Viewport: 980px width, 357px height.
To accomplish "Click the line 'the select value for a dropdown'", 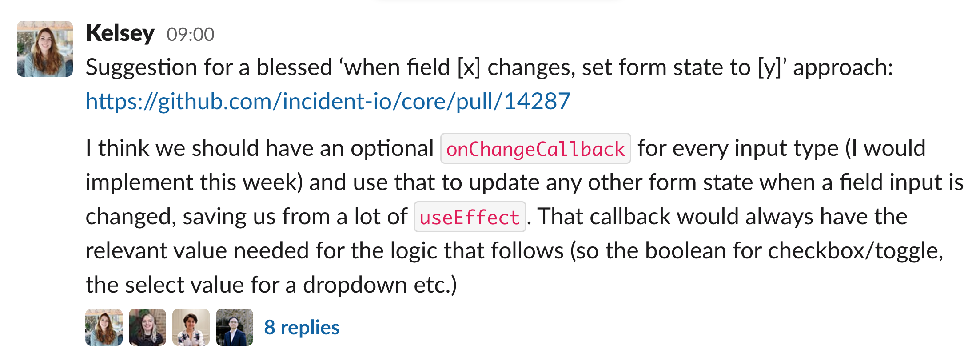I will (271, 285).
